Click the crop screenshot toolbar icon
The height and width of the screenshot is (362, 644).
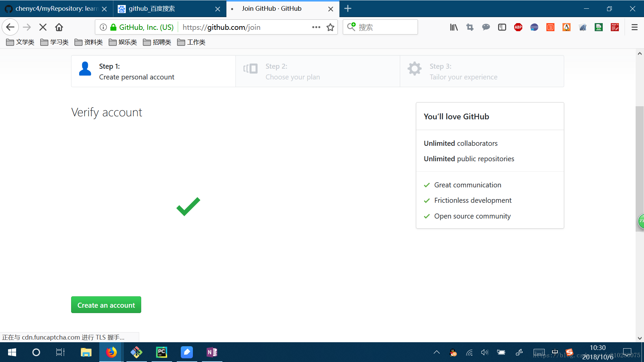pos(470,27)
